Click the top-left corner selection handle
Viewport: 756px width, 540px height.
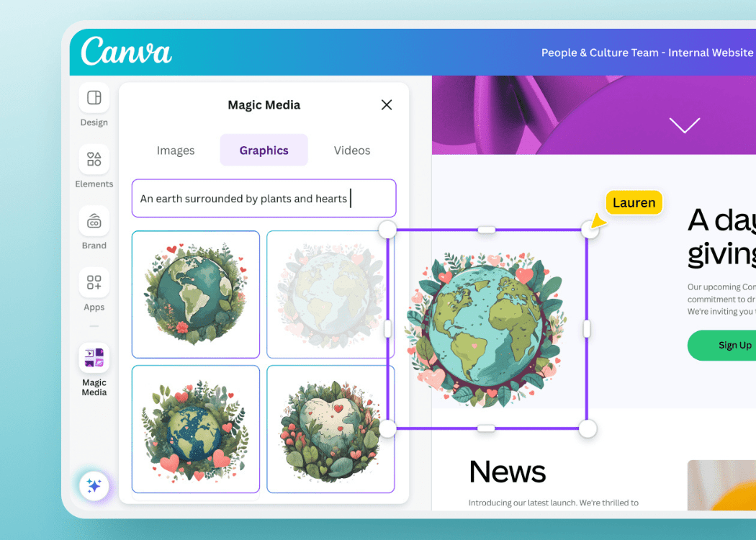[387, 230]
